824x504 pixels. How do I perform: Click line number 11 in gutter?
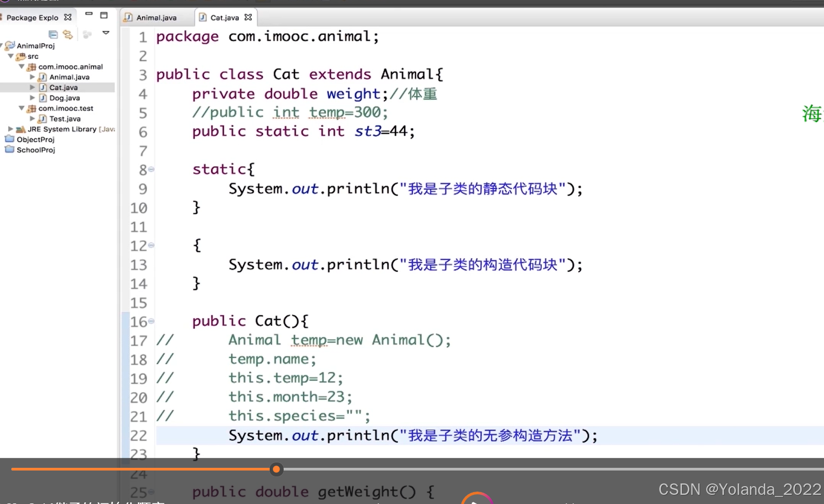(138, 227)
